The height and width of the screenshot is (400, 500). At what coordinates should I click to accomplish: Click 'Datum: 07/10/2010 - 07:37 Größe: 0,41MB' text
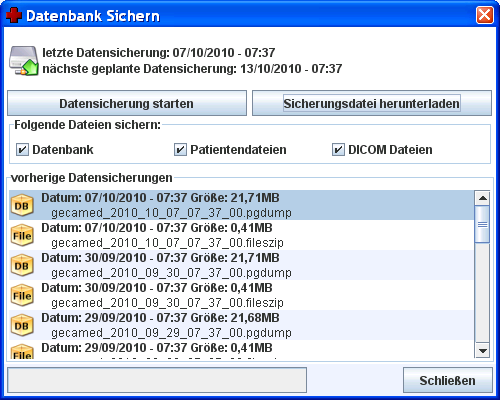157,228
